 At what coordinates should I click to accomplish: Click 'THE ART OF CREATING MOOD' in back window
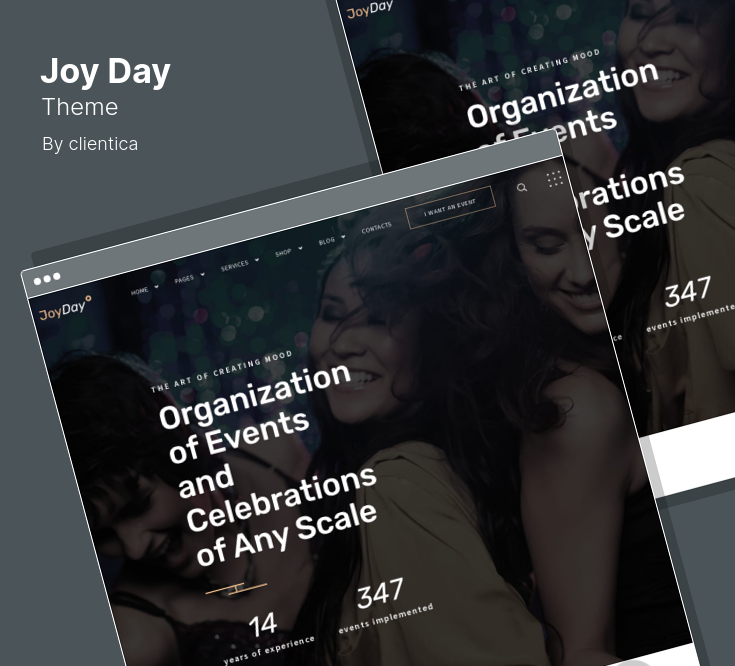coord(529,69)
